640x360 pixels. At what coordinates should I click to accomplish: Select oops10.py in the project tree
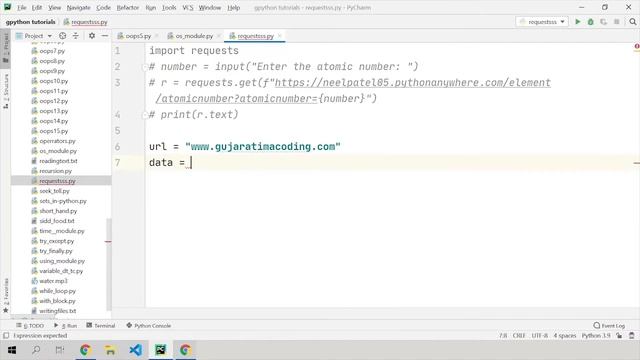(x=53, y=81)
